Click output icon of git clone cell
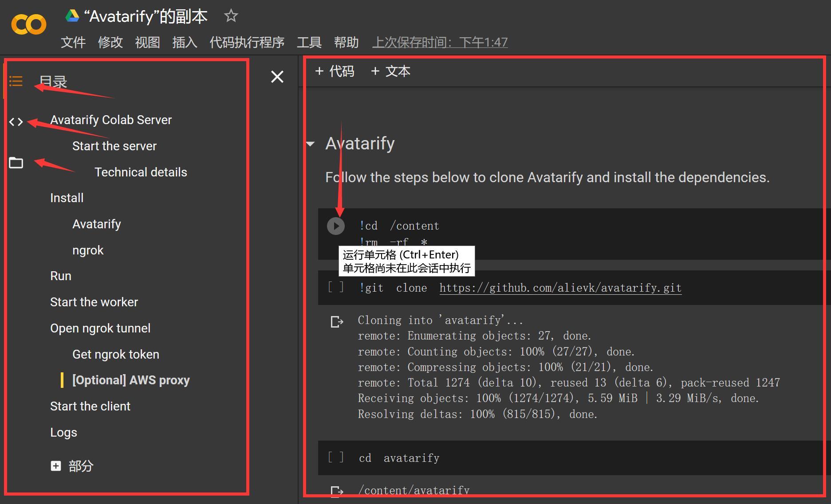Image resolution: width=831 pixels, height=504 pixels. 337,321
